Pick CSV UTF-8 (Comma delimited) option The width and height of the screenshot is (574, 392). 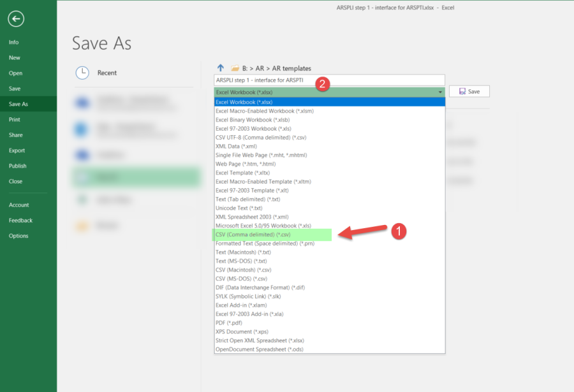(x=261, y=137)
